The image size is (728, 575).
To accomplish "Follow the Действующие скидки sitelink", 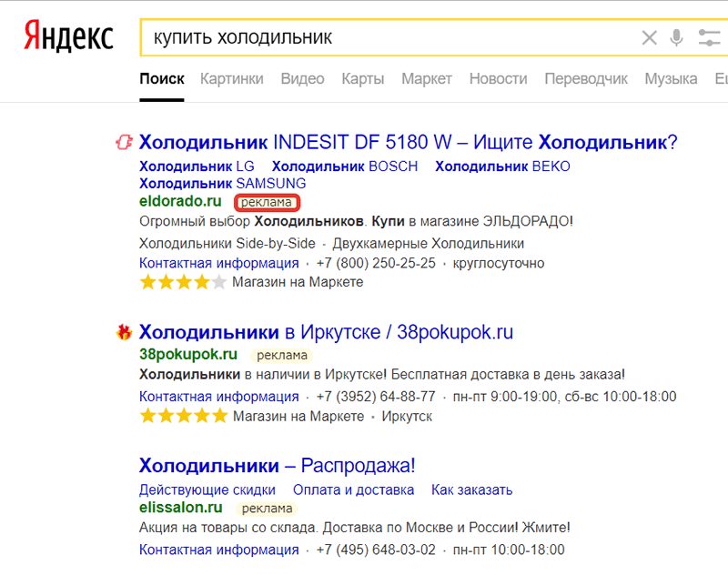I will (207, 490).
